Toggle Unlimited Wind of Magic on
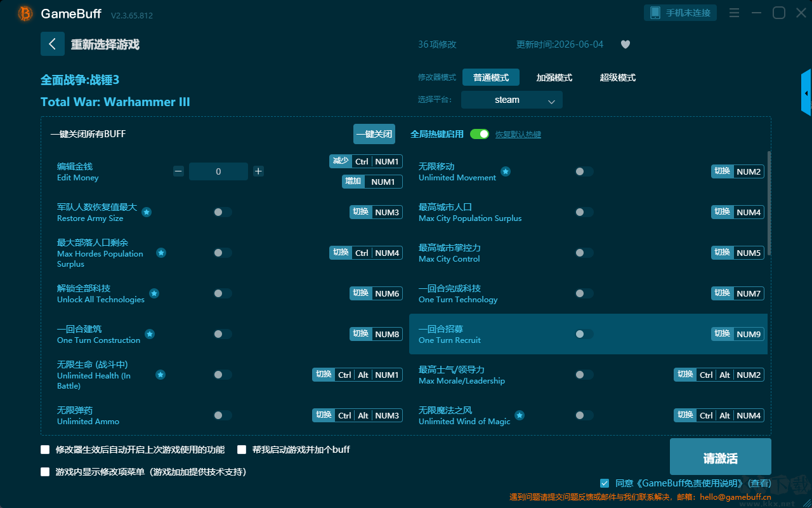Screen dimensions: 812x508 coord(584,415)
